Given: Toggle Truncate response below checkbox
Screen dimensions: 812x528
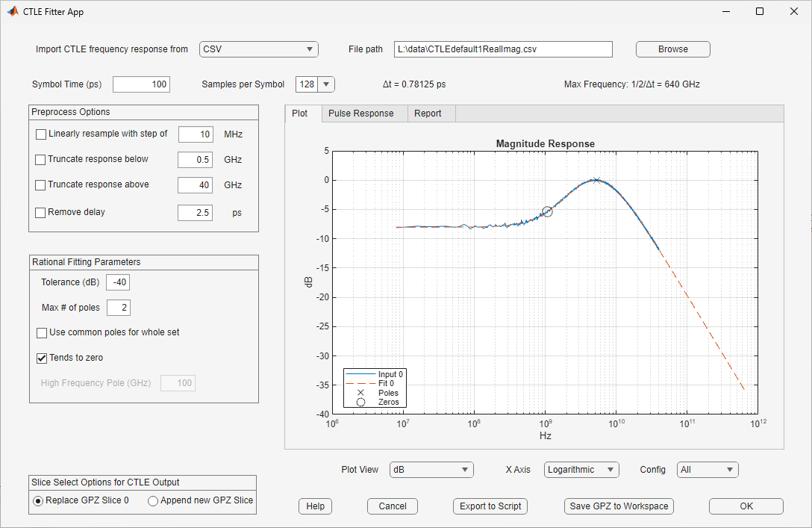Looking at the screenshot, I should pyautogui.click(x=41, y=160).
